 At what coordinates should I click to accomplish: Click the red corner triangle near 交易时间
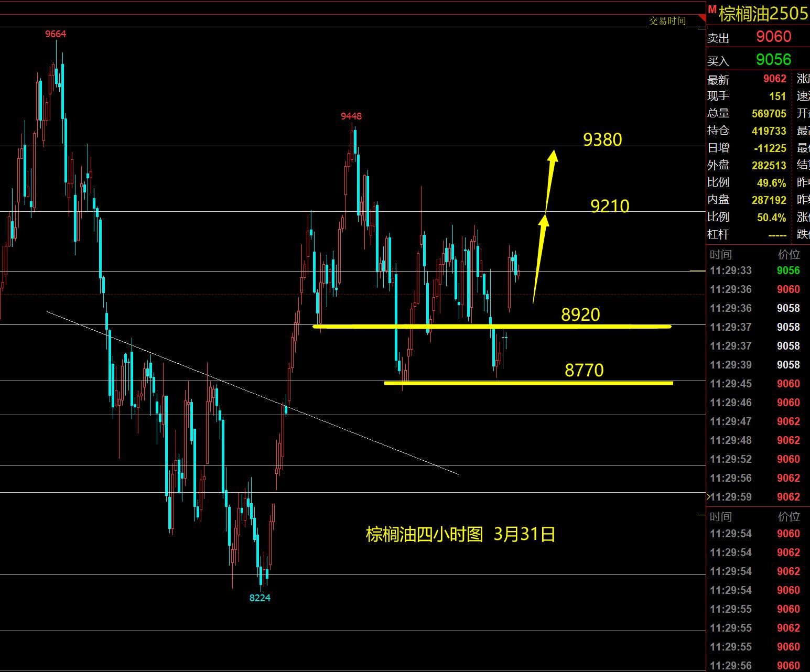click(x=701, y=19)
